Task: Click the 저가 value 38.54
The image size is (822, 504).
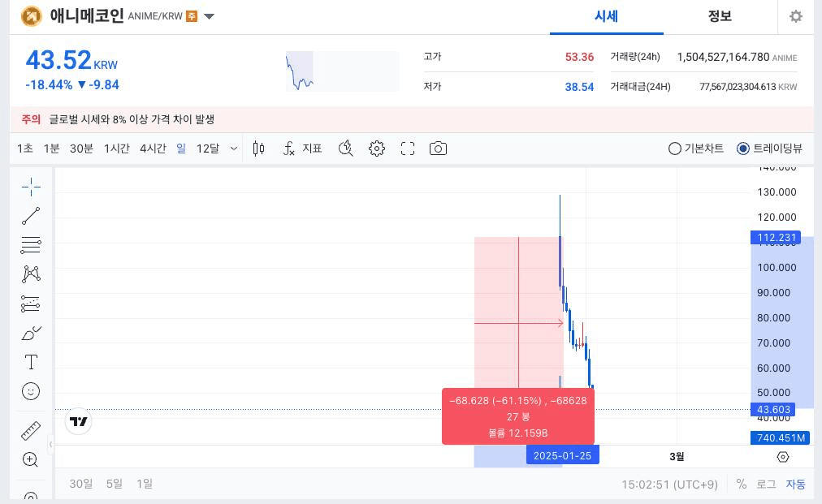Action: point(579,87)
